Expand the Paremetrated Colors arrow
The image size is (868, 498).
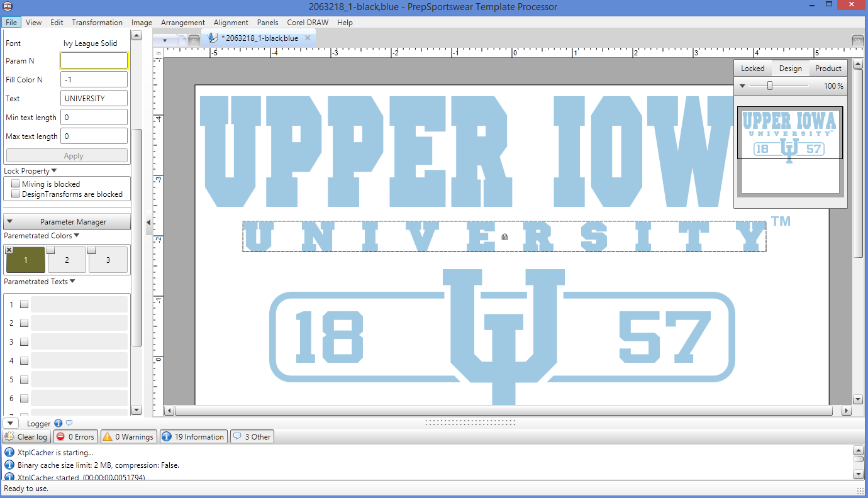pos(77,235)
